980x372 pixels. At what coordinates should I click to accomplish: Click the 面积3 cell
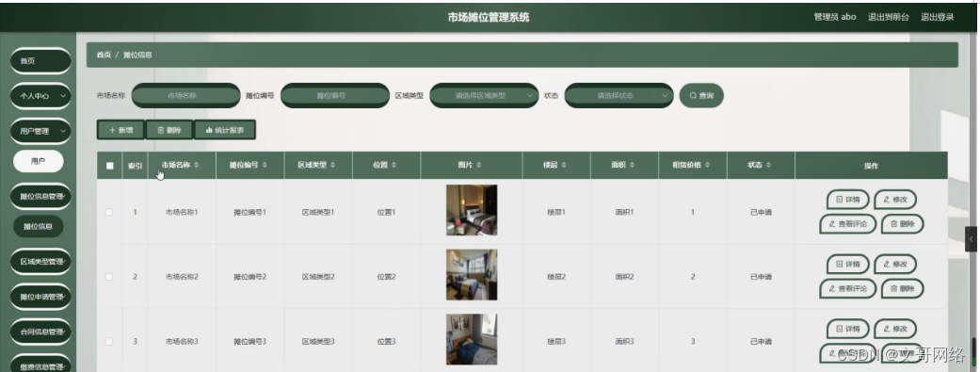tap(624, 341)
